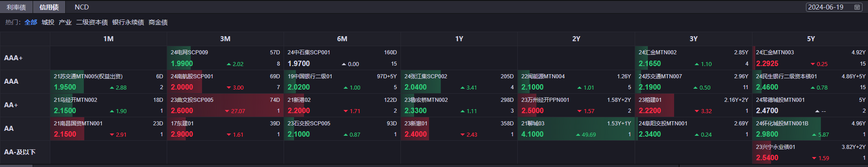The image size is (868, 167).
Task: Open bond 23曲文投SCP005
Action: [x=192, y=100]
